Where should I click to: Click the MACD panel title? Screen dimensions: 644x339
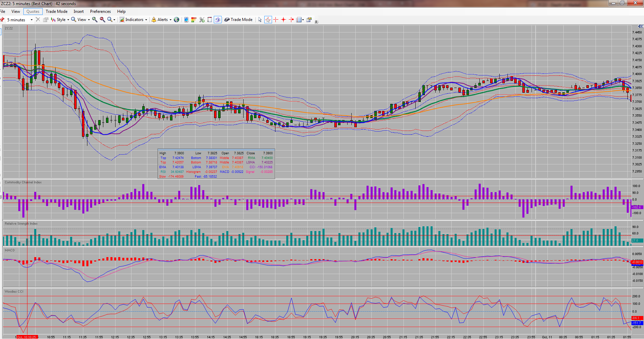coord(10,250)
